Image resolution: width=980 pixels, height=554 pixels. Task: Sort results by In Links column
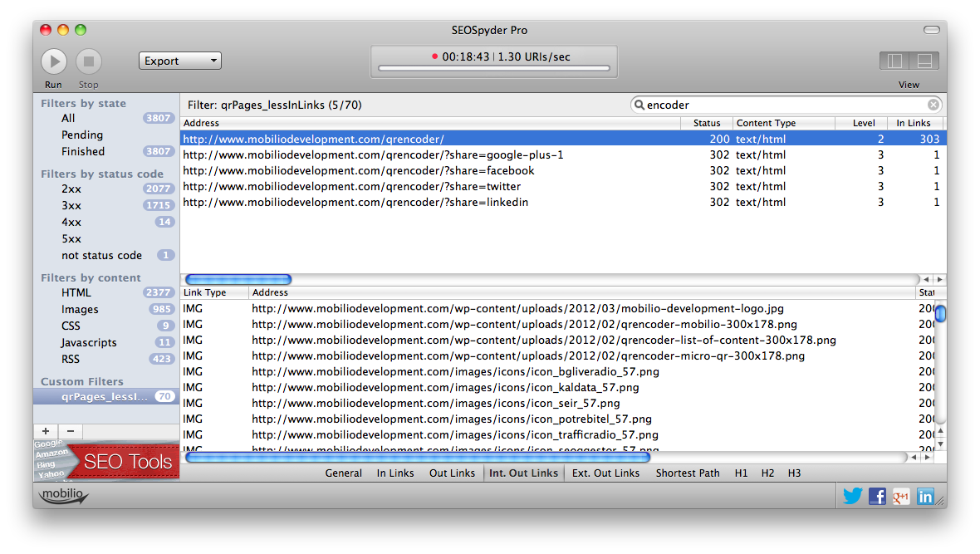point(914,123)
